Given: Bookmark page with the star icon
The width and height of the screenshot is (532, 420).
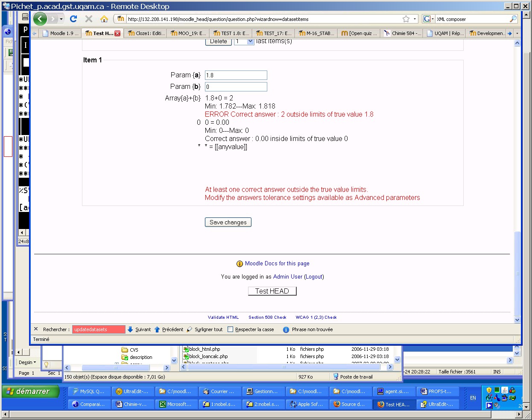Looking at the screenshot, I should tap(406, 19).
